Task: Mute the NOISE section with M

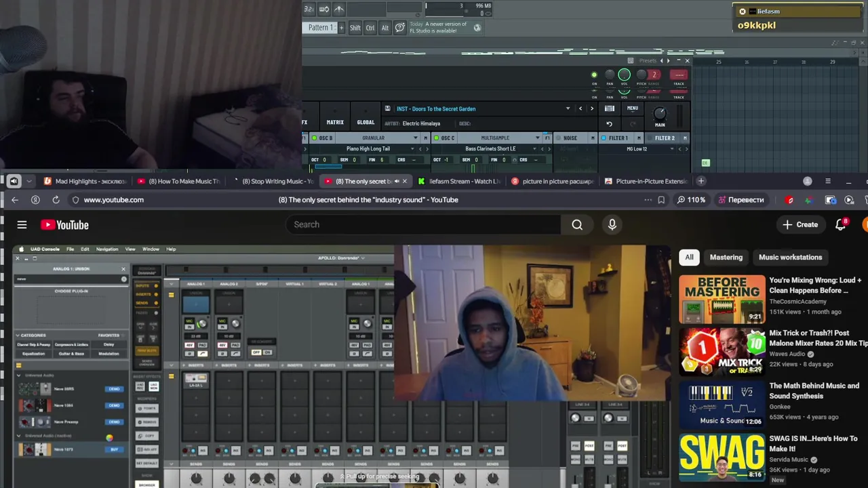Action: (x=593, y=138)
